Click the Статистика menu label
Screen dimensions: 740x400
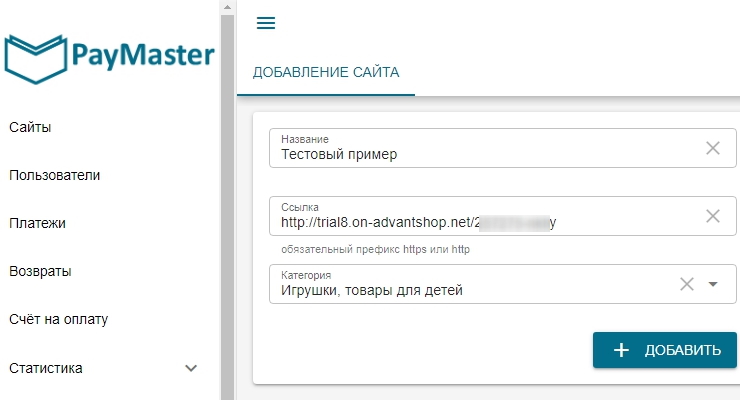46,368
